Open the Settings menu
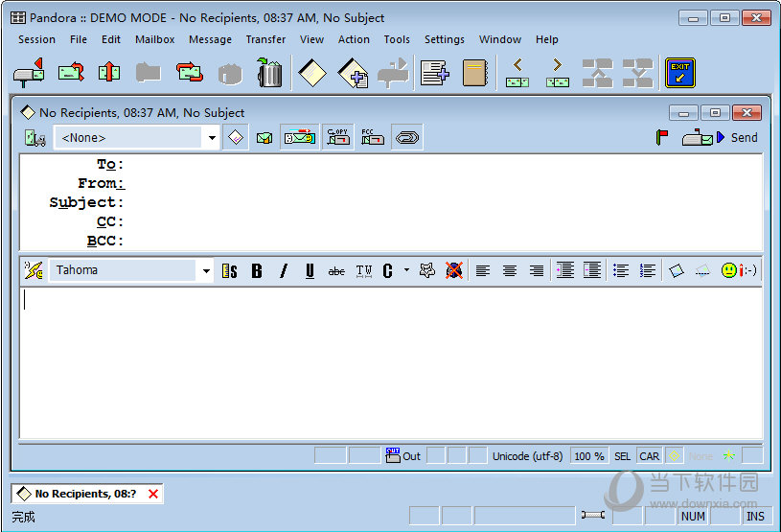Viewport: 781px width, 532px height. [445, 39]
